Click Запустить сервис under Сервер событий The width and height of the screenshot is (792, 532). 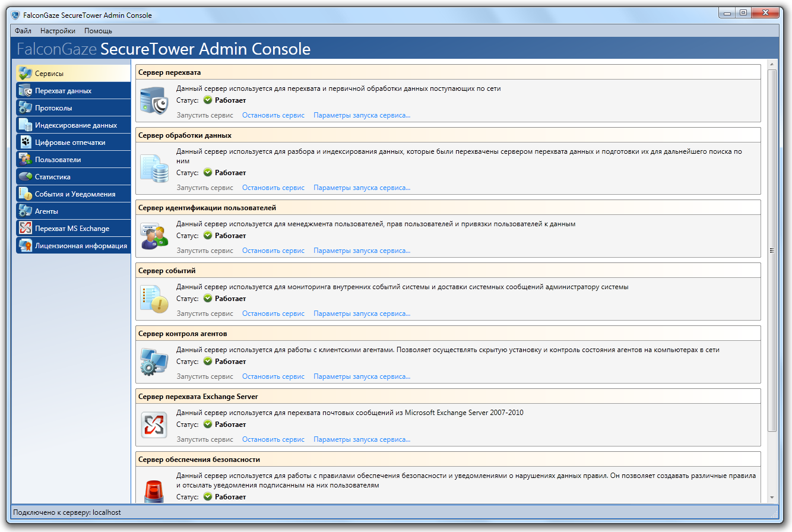point(205,313)
